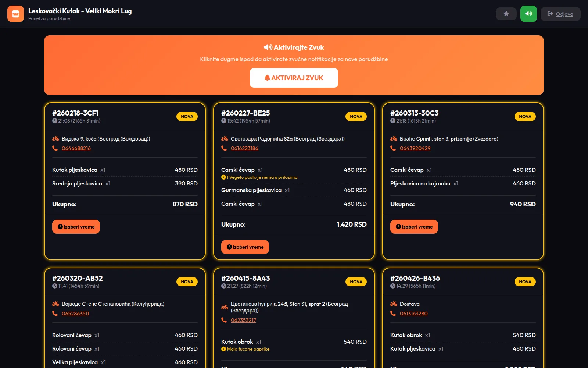Viewport: 588px width, 368px height.
Task: Toggle the green sound speaker button
Action: tap(528, 14)
